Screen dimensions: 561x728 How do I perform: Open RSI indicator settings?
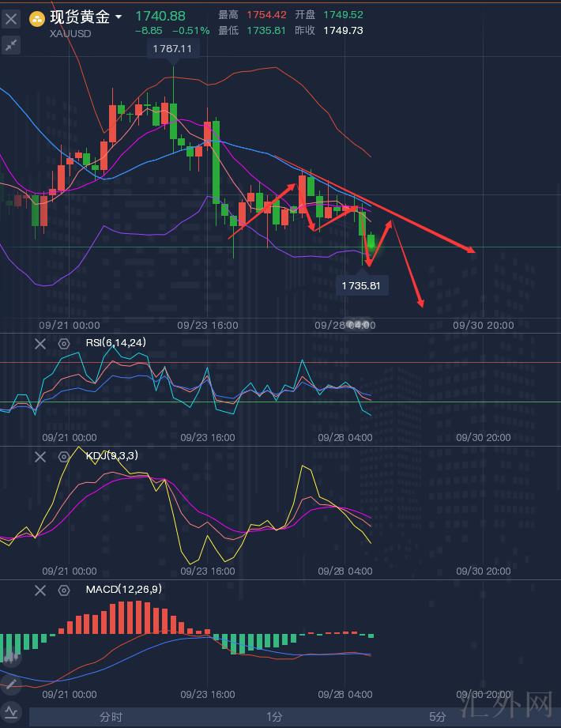pos(64,344)
